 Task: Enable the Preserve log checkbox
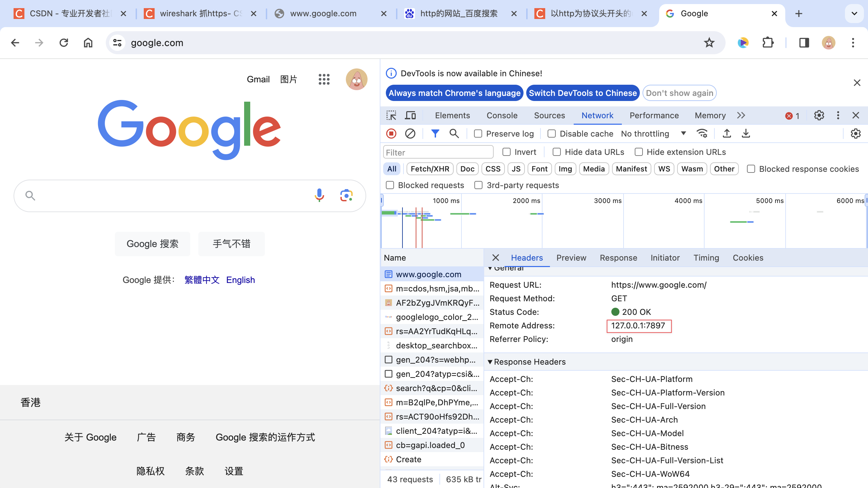(x=477, y=134)
